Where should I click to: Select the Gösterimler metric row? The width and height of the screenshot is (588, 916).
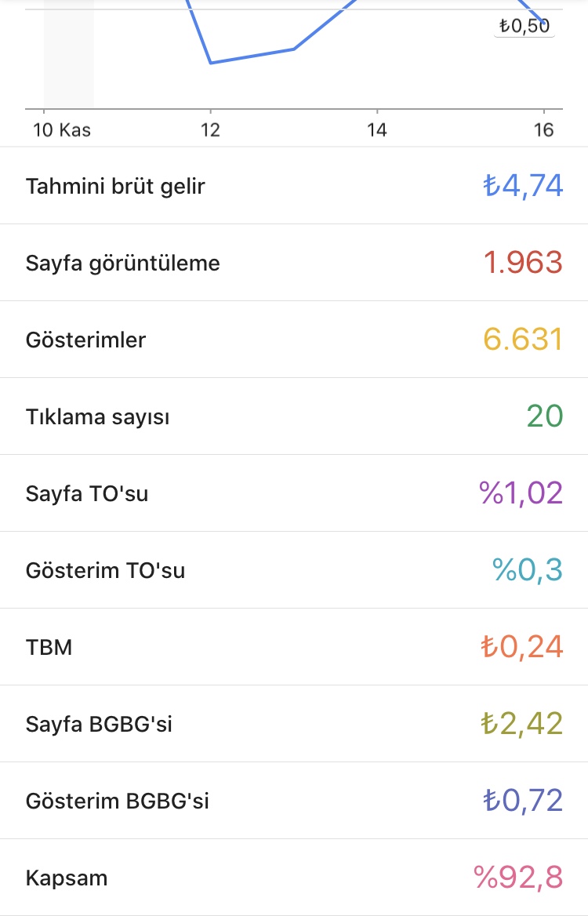294,340
